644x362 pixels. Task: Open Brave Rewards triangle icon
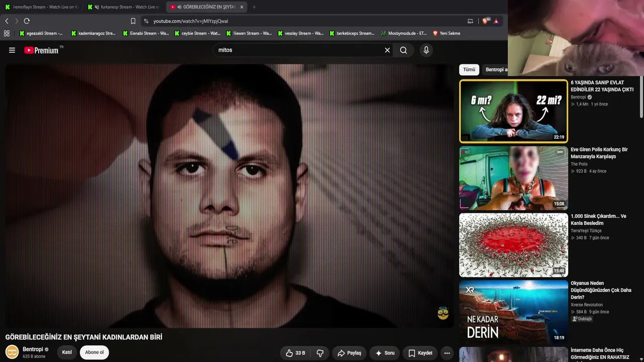click(x=496, y=21)
